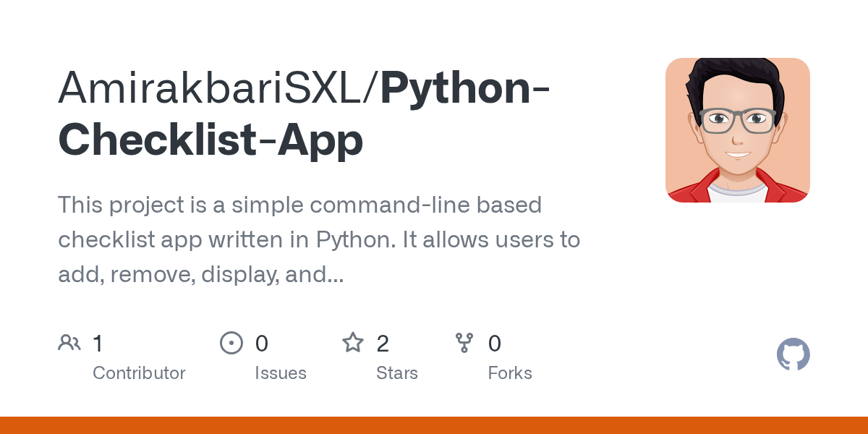Click the Contributors people icon

tap(69, 343)
